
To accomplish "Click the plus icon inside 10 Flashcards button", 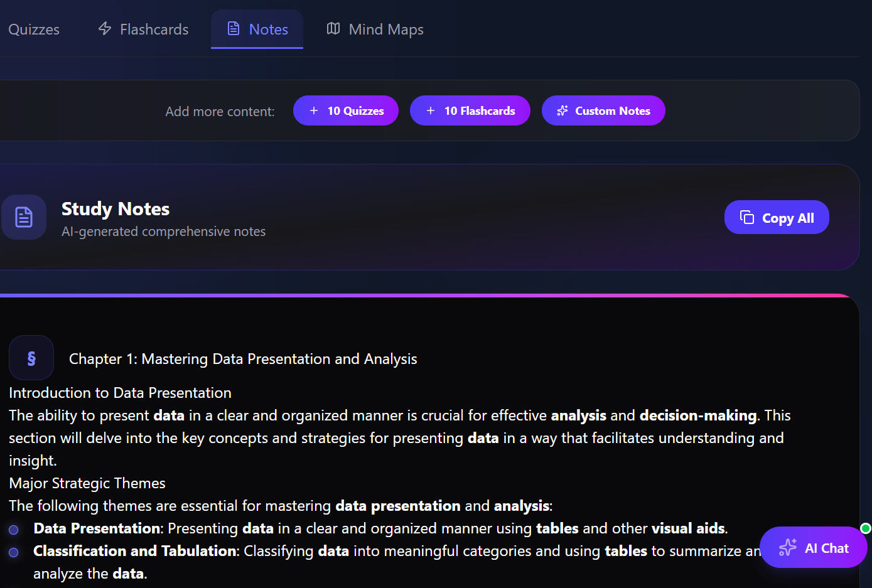I will point(431,110).
